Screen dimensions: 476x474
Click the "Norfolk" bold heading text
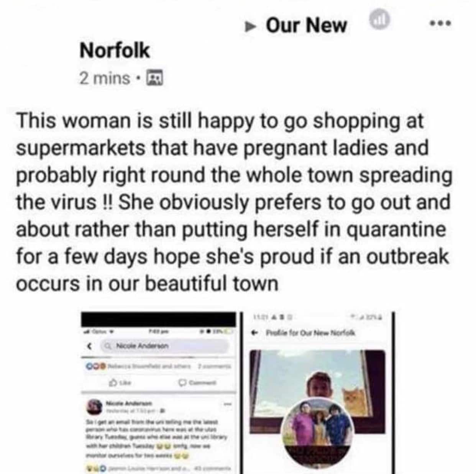point(114,51)
